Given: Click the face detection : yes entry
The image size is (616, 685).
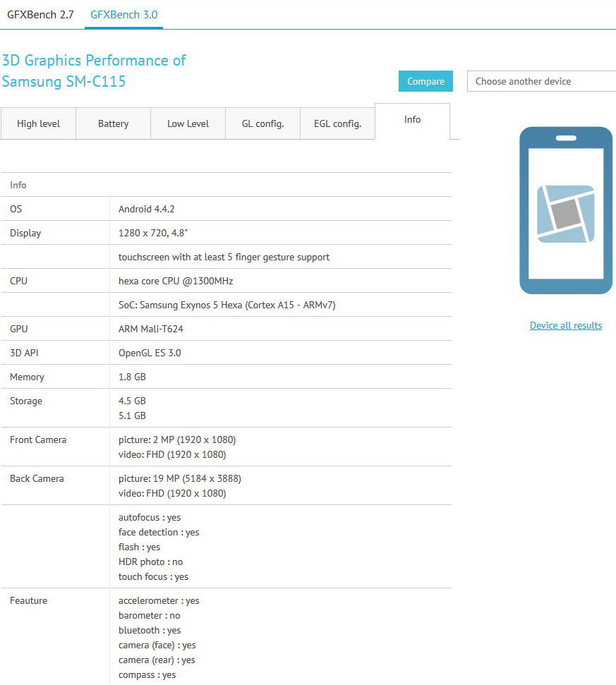Looking at the screenshot, I should pyautogui.click(x=159, y=533).
